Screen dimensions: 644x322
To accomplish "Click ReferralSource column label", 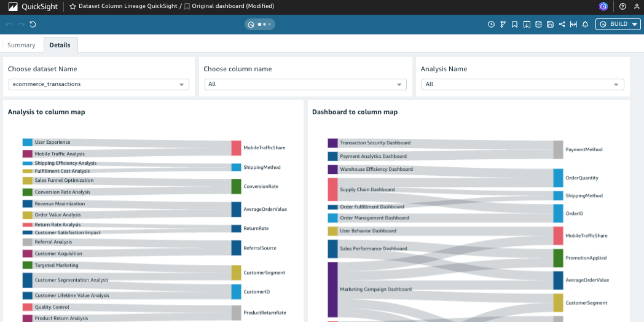I will pos(260,248).
